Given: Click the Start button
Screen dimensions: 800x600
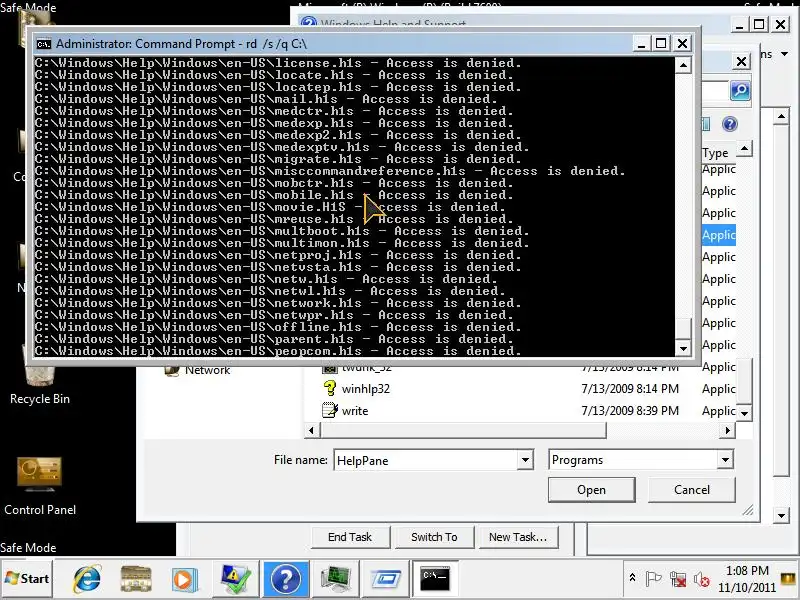Looking at the screenshot, I should (27, 579).
